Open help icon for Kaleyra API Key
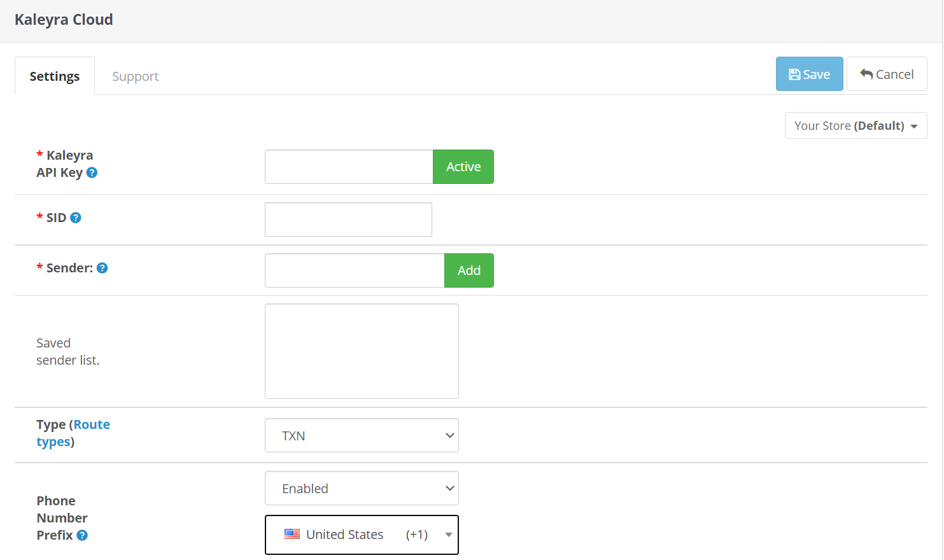This screenshot has height=560, width=944. [92, 172]
